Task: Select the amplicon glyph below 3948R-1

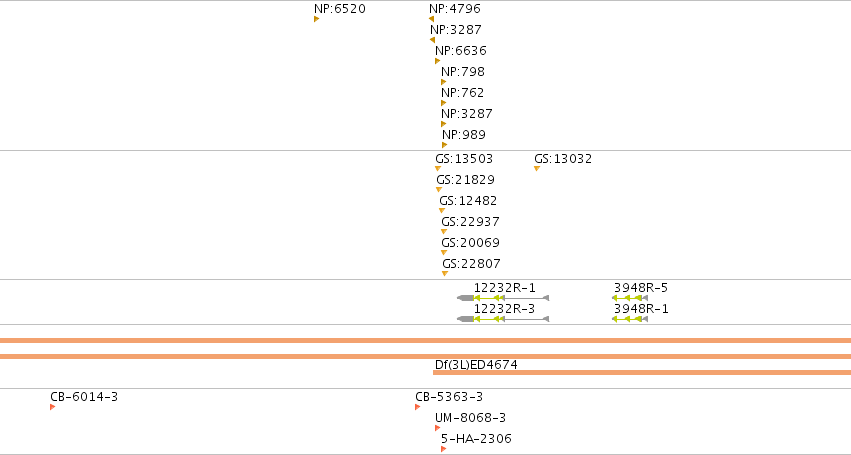Action: click(x=630, y=319)
